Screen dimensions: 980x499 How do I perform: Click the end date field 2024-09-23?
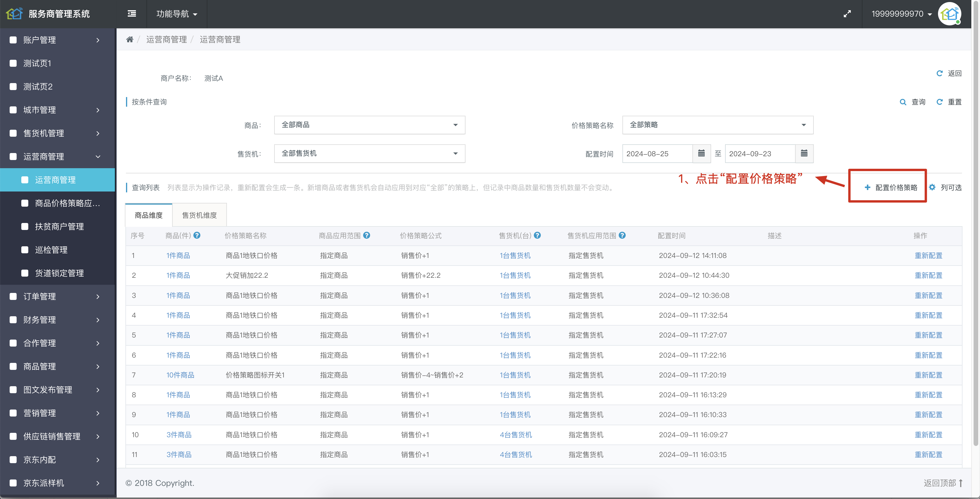click(x=760, y=154)
